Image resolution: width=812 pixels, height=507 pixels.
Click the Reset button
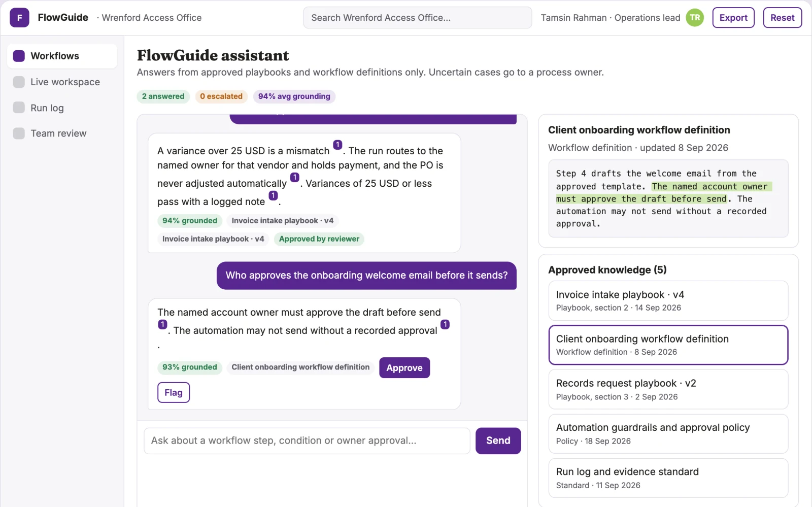point(782,18)
